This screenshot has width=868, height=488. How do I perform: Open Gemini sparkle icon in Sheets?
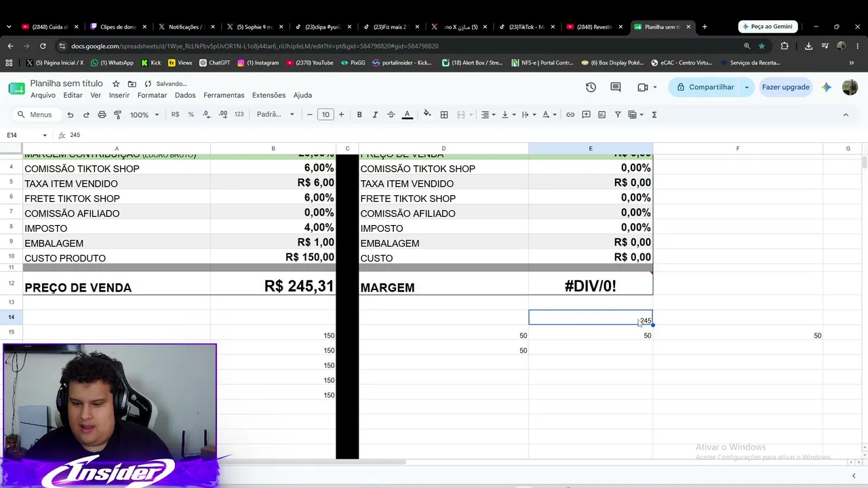(827, 87)
